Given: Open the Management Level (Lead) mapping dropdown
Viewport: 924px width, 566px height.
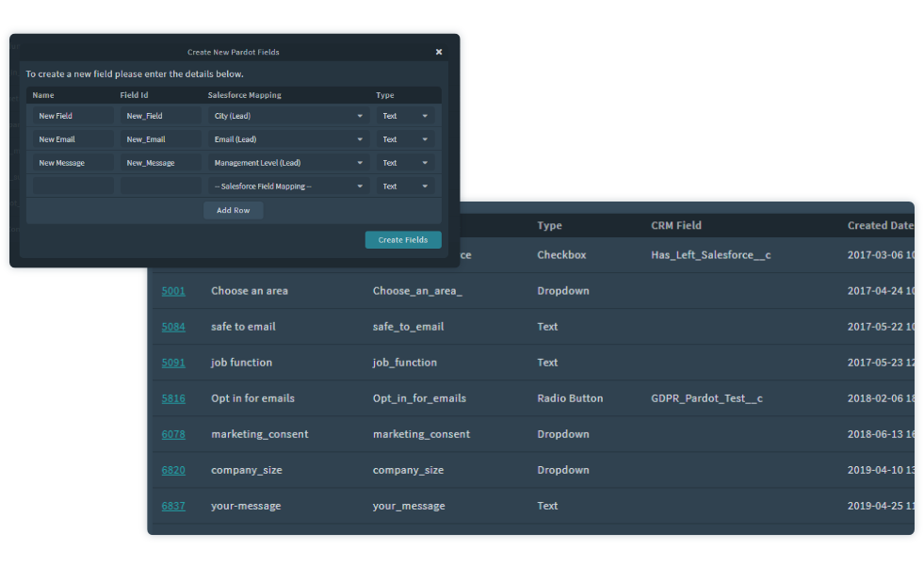Looking at the screenshot, I should click(288, 163).
